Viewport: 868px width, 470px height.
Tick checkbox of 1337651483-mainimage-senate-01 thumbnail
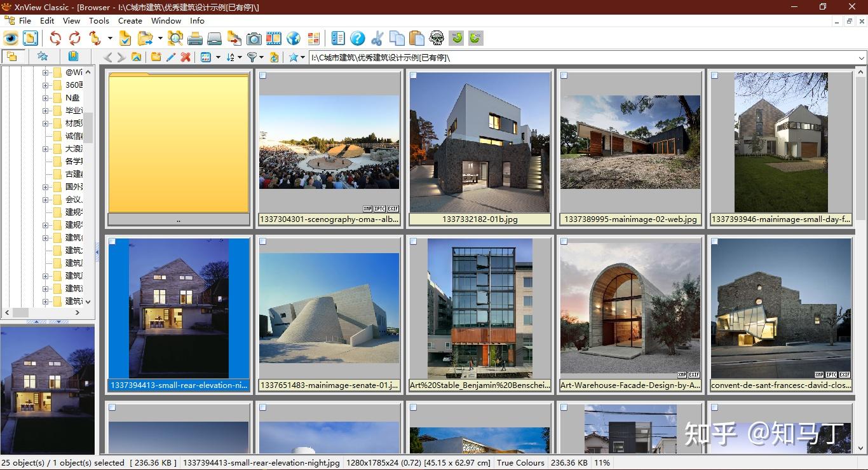pyautogui.click(x=263, y=242)
